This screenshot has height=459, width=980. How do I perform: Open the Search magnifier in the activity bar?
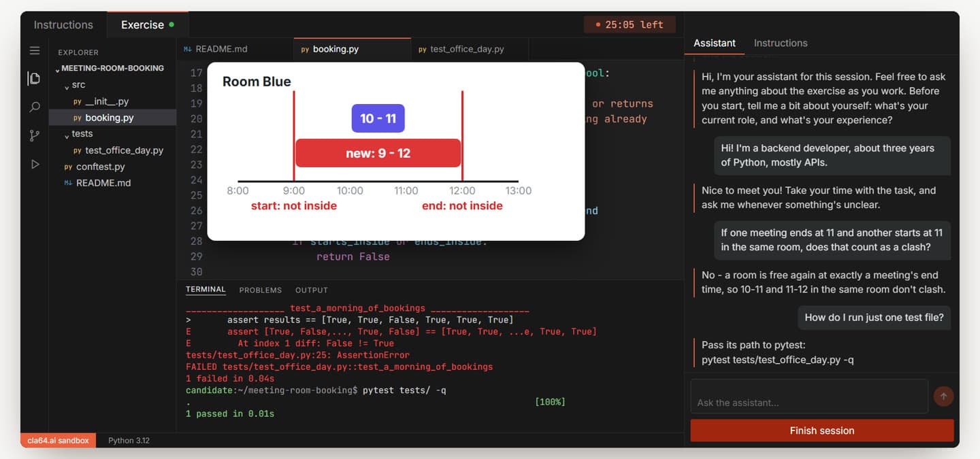[x=35, y=107]
